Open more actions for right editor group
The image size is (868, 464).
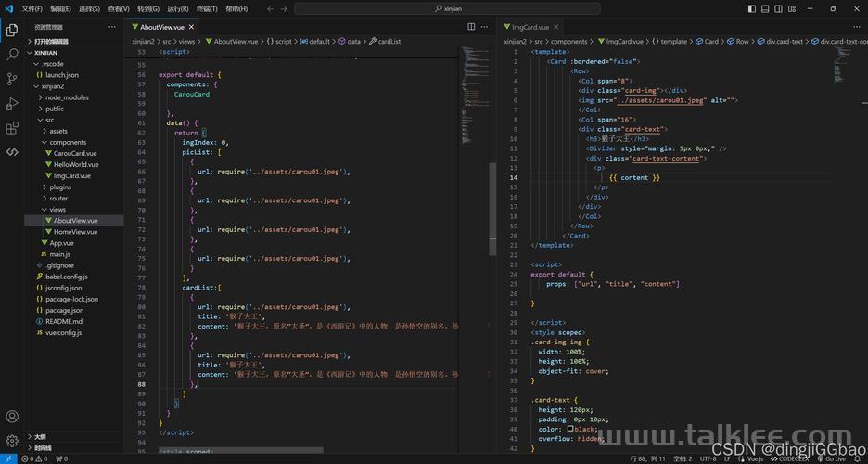tap(856, 27)
